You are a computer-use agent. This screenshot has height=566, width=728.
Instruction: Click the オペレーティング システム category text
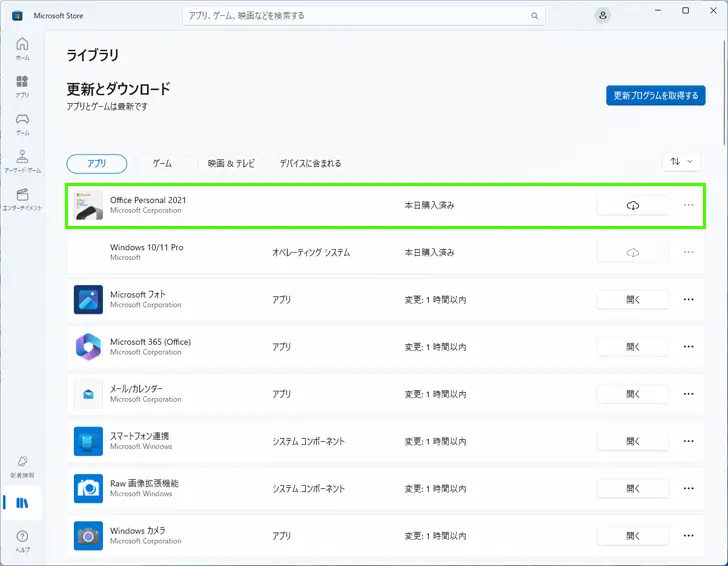click(x=311, y=253)
